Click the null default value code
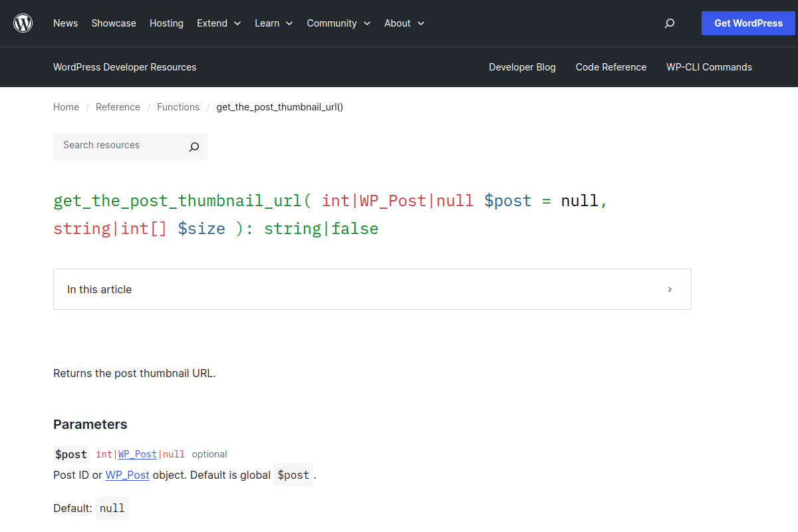The width and height of the screenshot is (798, 532). tap(112, 508)
